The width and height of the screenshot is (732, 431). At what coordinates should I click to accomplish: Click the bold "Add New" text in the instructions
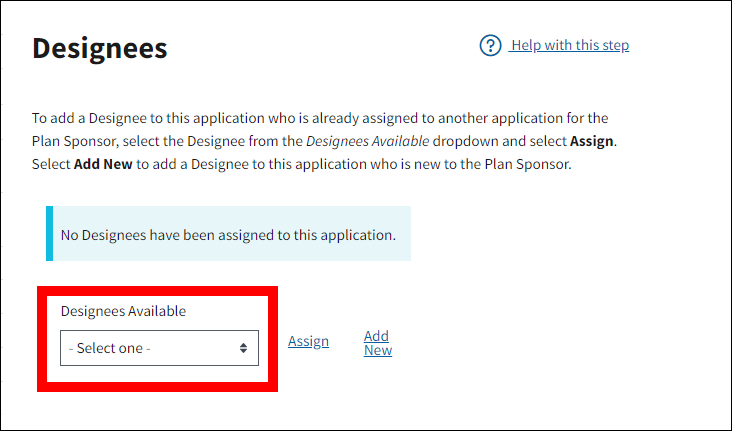tap(103, 164)
